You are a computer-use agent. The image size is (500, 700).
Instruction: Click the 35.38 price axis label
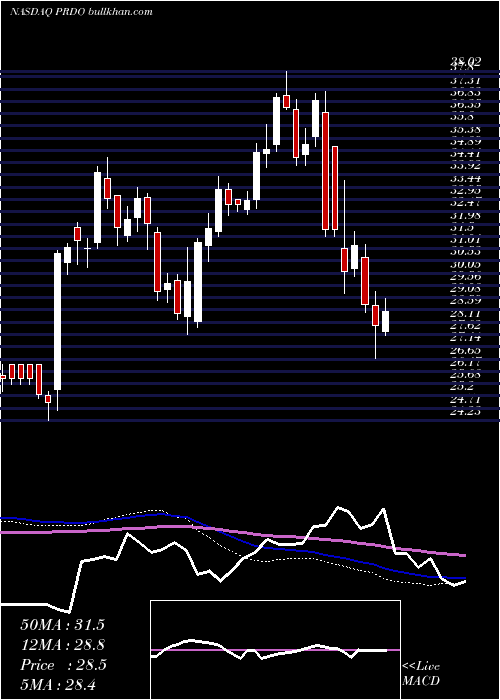pyautogui.click(x=465, y=130)
